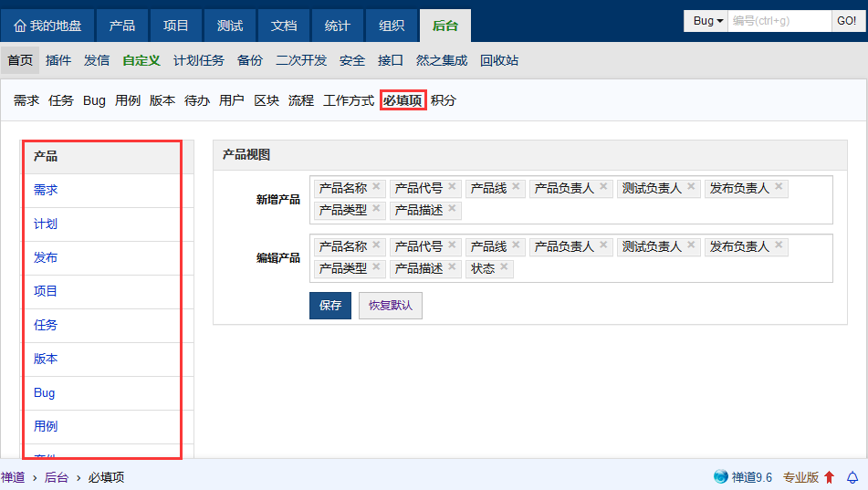
Task: Select the 后台 main navigation tab
Action: [445, 26]
